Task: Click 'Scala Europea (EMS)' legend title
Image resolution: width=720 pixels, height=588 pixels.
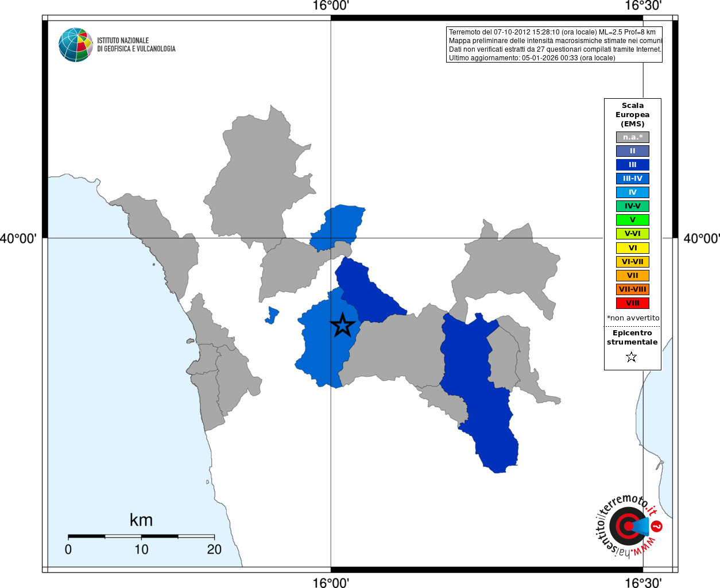Action: click(633, 115)
